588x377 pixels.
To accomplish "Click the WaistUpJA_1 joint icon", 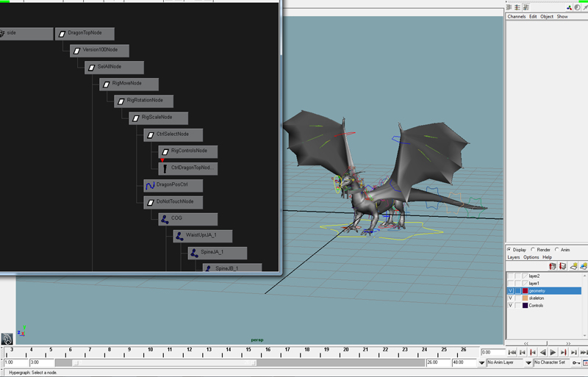I will pyautogui.click(x=179, y=237).
